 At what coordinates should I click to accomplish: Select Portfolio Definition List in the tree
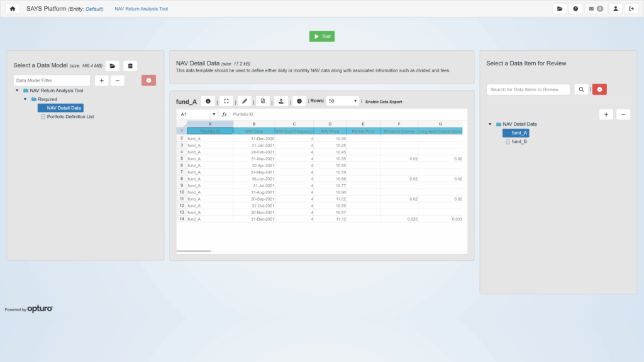tap(70, 116)
